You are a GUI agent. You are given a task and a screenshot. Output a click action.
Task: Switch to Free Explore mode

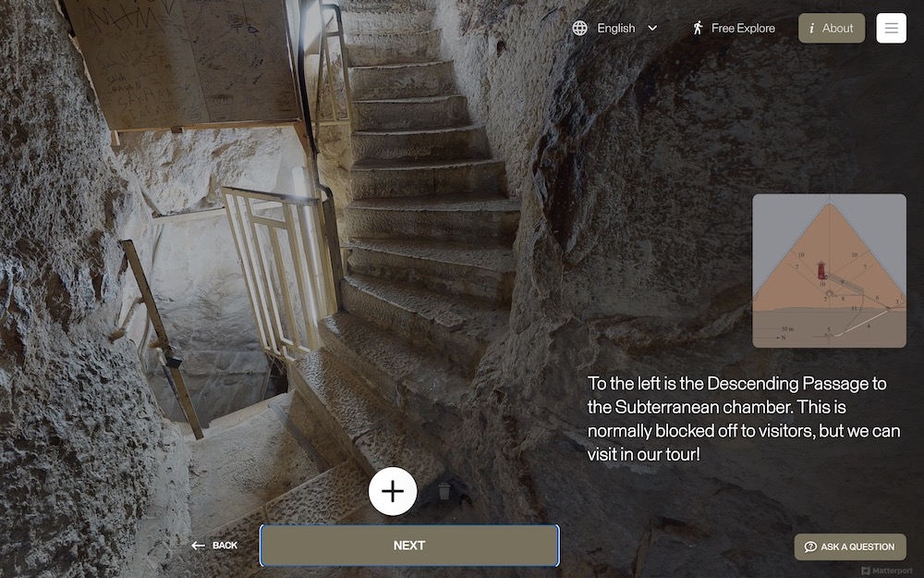click(734, 28)
